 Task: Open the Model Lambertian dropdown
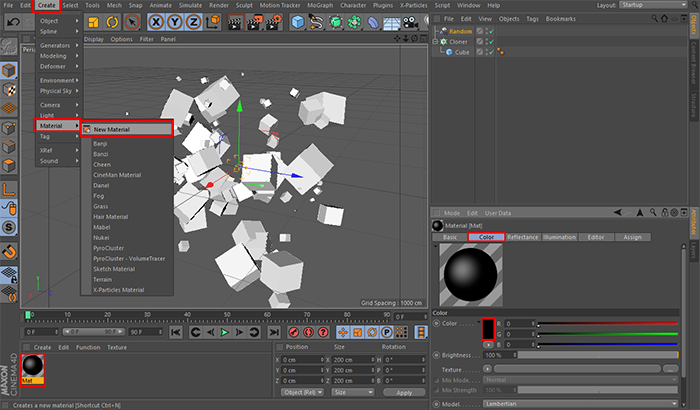581,404
